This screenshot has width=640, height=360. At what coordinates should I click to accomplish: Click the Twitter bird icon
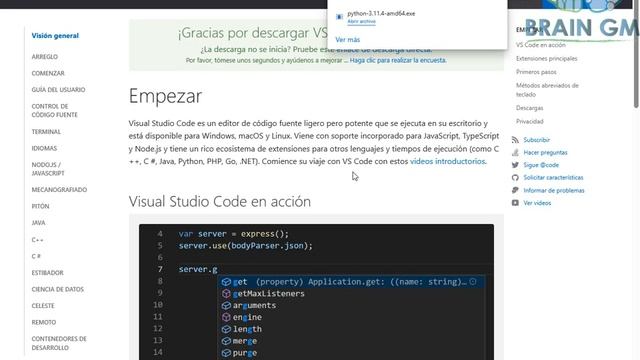pyautogui.click(x=515, y=165)
